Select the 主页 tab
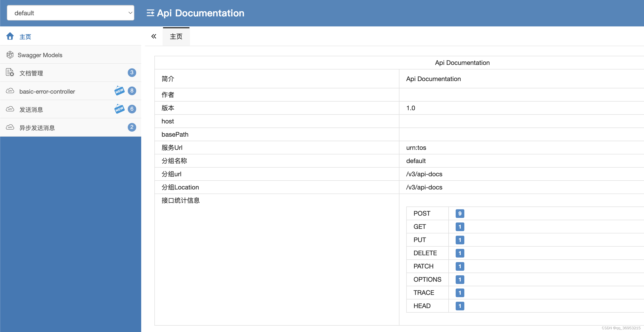The height and width of the screenshot is (332, 644). point(176,36)
